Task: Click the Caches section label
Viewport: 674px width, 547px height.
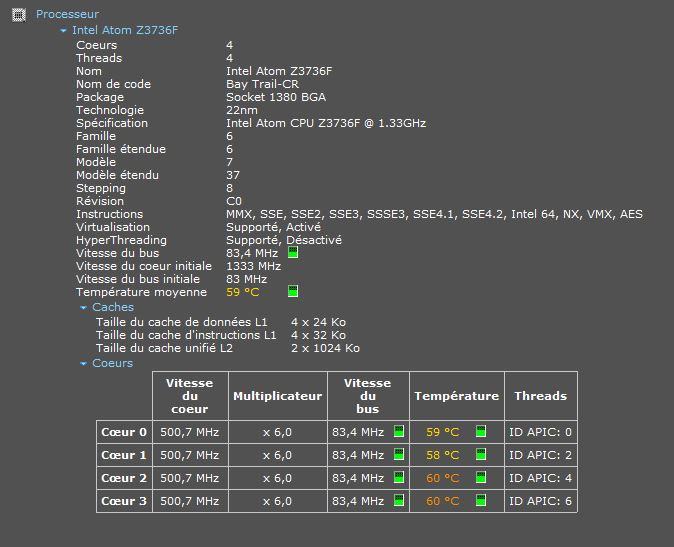Action: [x=113, y=307]
